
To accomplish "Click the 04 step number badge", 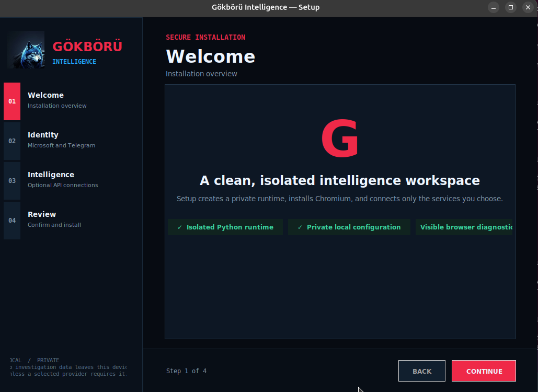I will [x=12, y=221].
